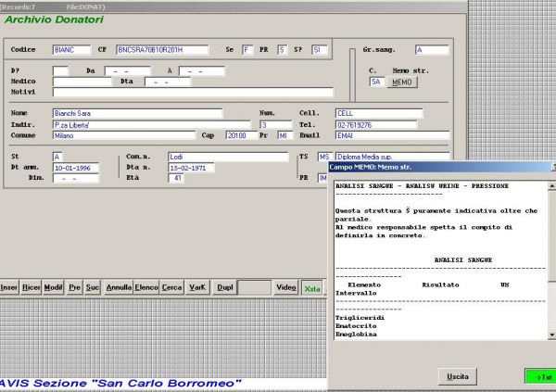Go to next record with Suc
This screenshot has width=556, height=392.
[92, 287]
